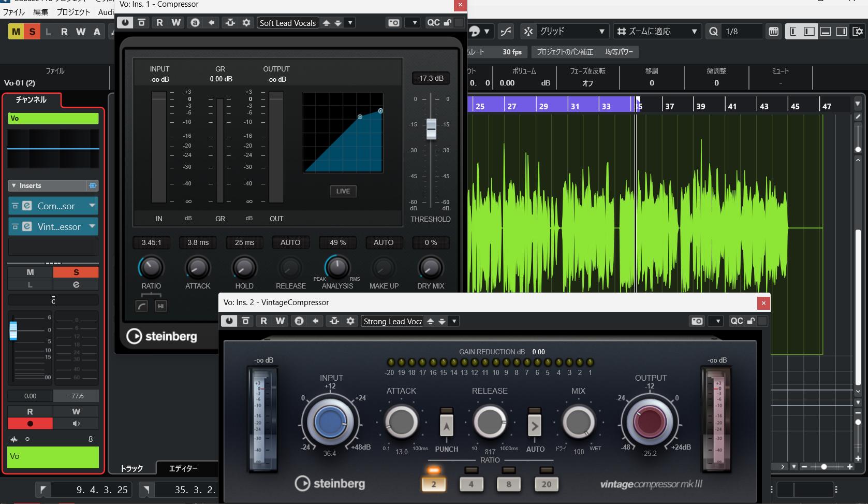This screenshot has height=504, width=868.
Task: Toggle left zone visibility icon
Action: coord(809,32)
